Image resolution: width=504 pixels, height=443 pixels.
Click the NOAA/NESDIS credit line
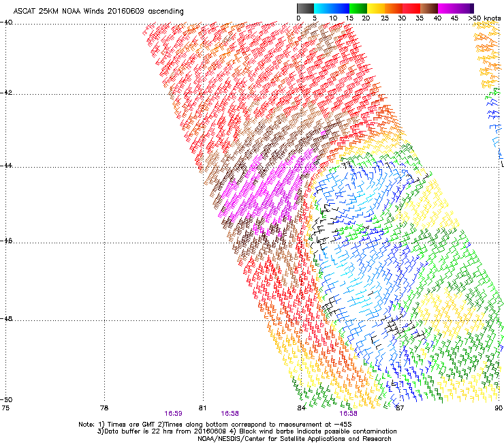294,439
